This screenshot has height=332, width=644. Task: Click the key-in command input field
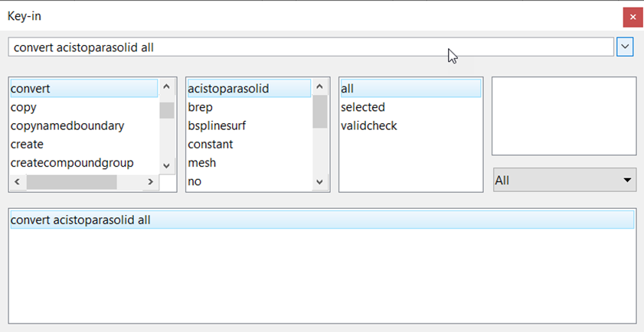coord(306,47)
